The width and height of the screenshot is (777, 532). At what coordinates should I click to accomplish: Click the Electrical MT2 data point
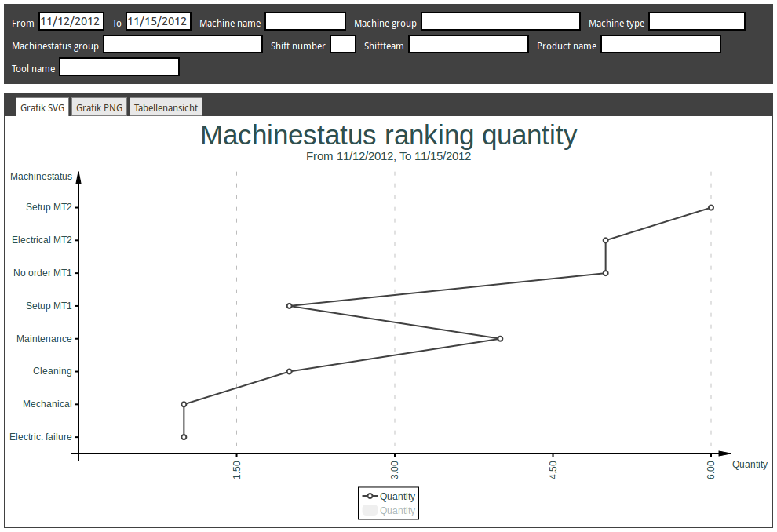coord(606,240)
